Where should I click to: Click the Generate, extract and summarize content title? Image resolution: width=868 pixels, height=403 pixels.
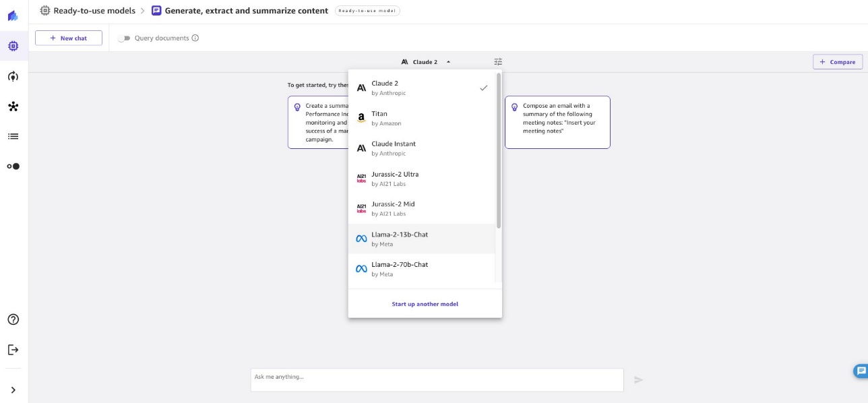pos(247,11)
